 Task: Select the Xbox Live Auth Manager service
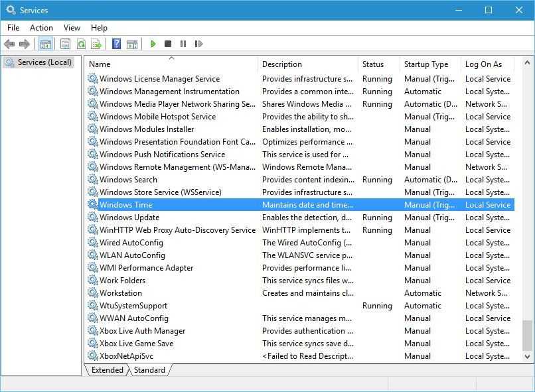(300, 331)
